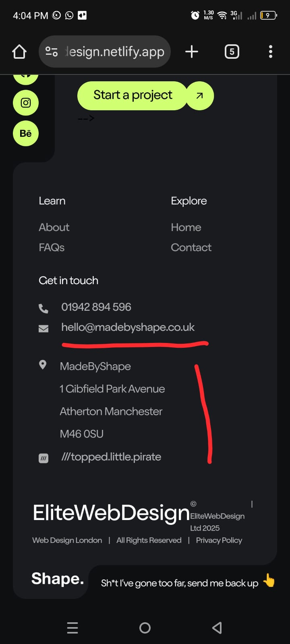Tap the browser home icon
This screenshot has width=290, height=644.
tap(19, 52)
